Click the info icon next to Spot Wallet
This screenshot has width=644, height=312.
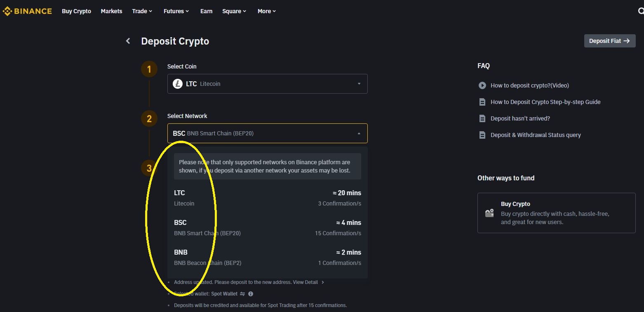pos(251,294)
